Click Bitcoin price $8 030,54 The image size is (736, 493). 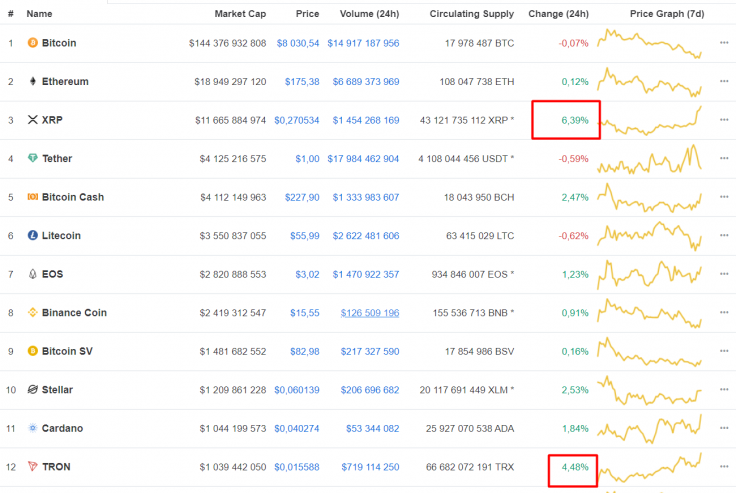click(x=298, y=43)
